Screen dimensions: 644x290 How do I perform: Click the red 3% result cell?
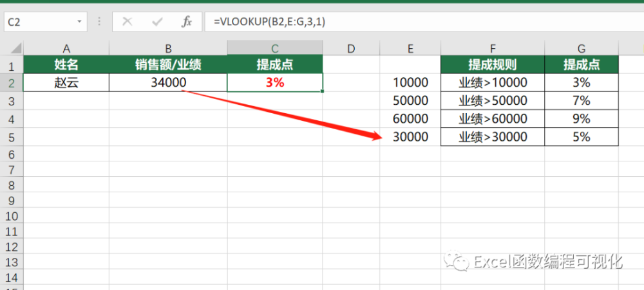(275, 83)
